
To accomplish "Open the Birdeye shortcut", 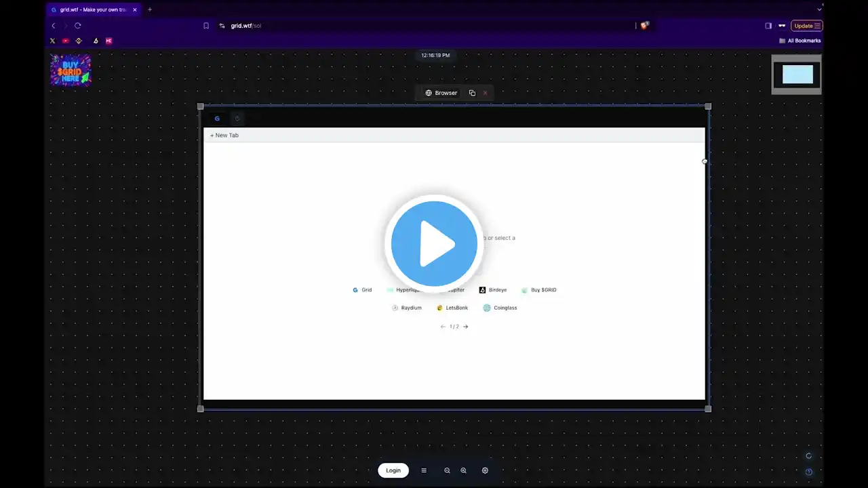I will pos(493,290).
